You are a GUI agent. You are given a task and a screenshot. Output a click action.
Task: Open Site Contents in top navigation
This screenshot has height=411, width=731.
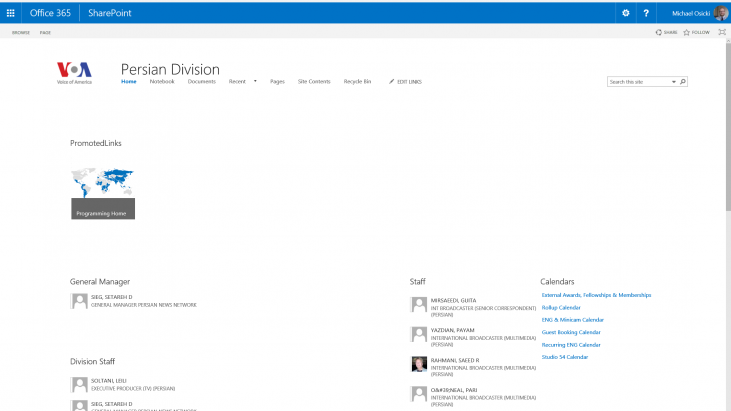point(314,82)
